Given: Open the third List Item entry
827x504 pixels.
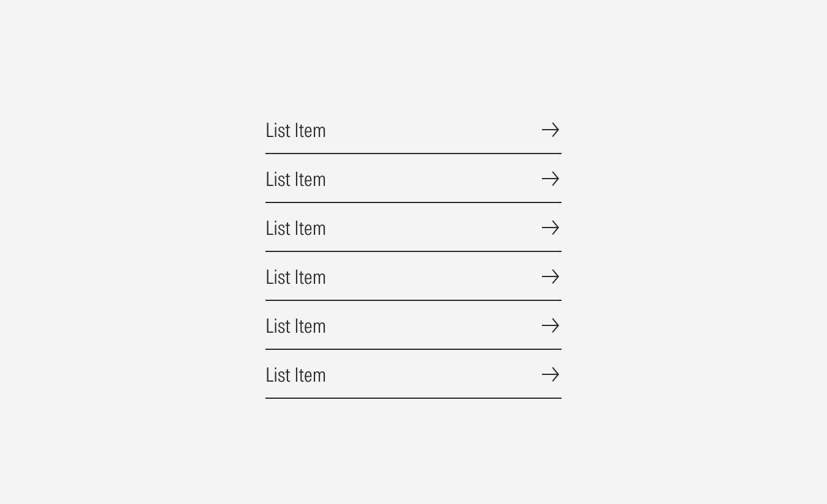Looking at the screenshot, I should click(295, 228).
